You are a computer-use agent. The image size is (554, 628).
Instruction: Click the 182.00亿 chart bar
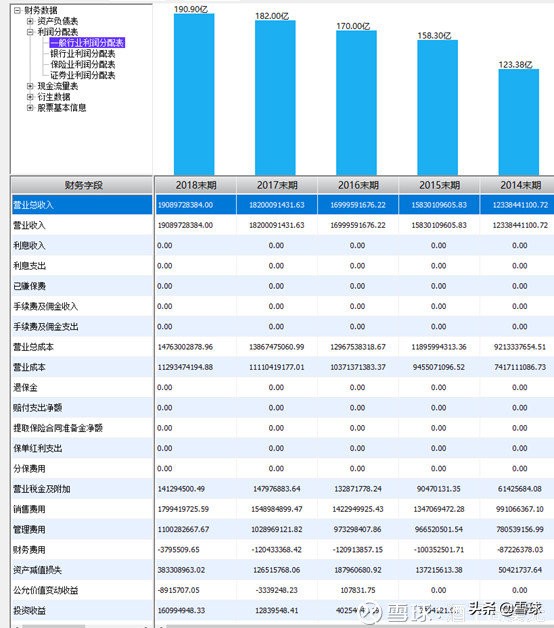[275, 98]
